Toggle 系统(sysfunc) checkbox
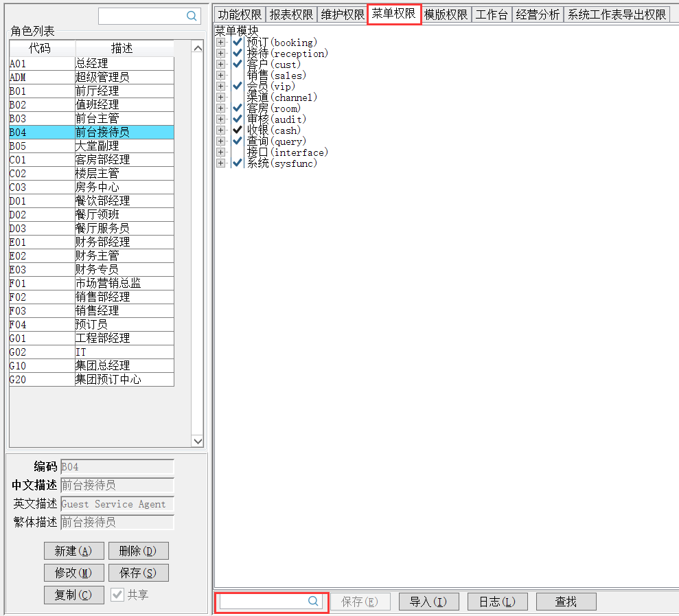Screen dimensions: 679x616 [x=238, y=163]
